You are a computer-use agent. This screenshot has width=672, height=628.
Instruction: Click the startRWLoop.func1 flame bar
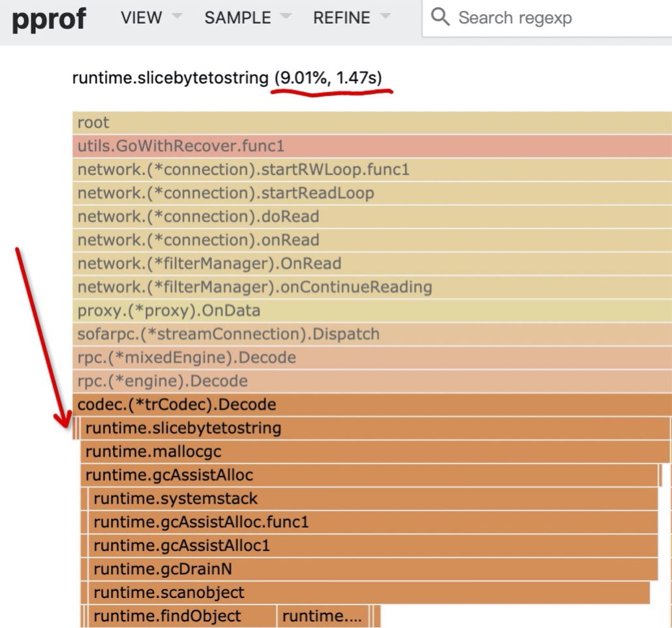[x=372, y=170]
